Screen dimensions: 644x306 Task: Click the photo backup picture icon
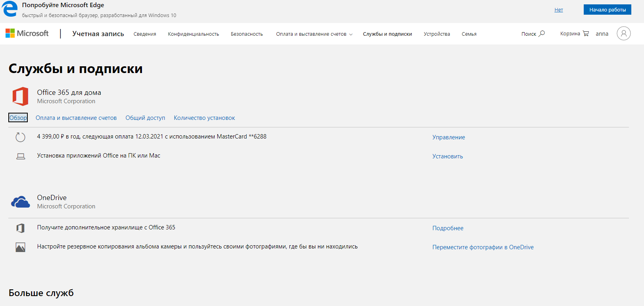20,247
